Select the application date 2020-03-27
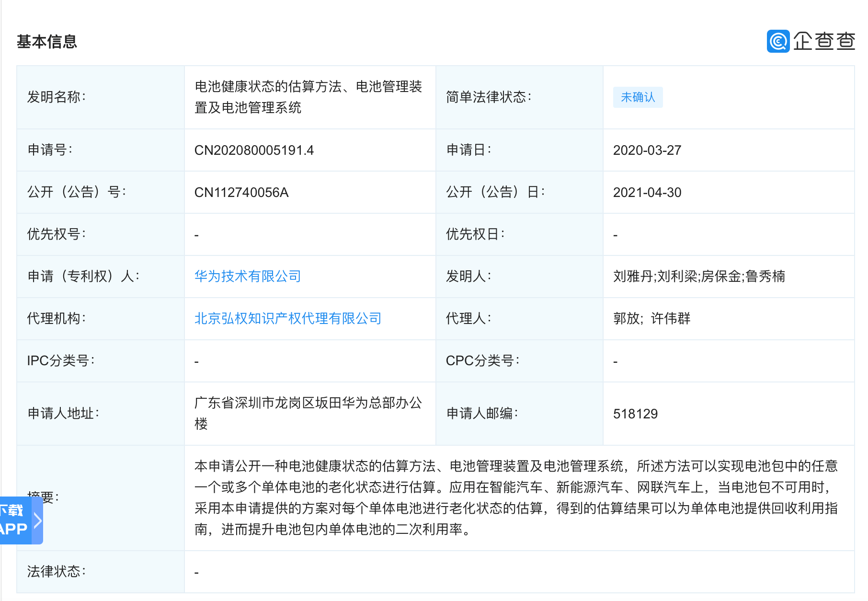 click(x=648, y=150)
